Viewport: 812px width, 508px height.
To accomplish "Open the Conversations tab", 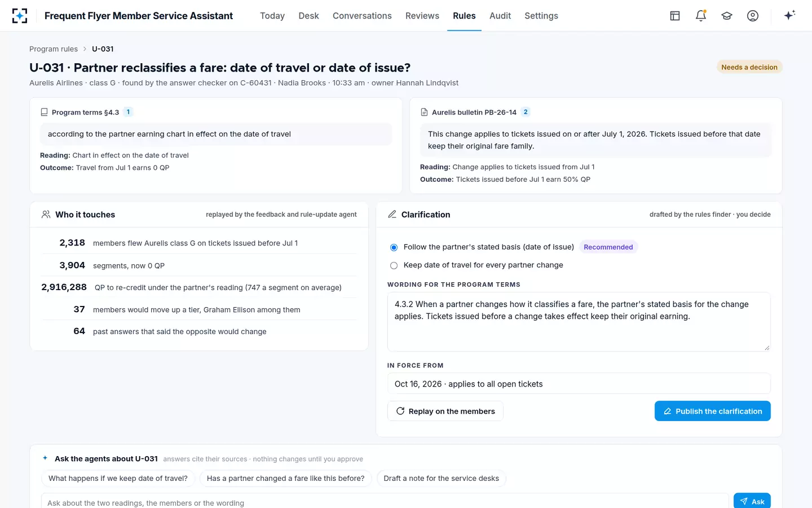I will click(362, 16).
